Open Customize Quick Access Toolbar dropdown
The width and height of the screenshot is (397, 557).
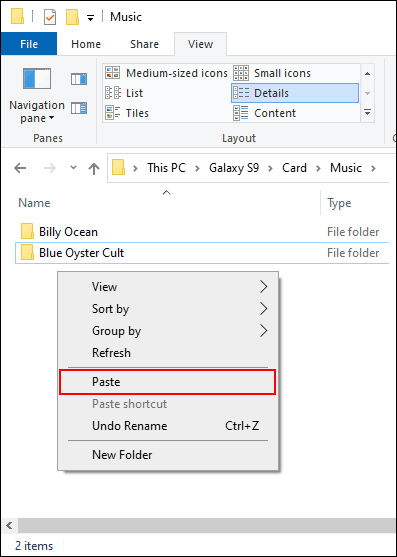pos(90,18)
